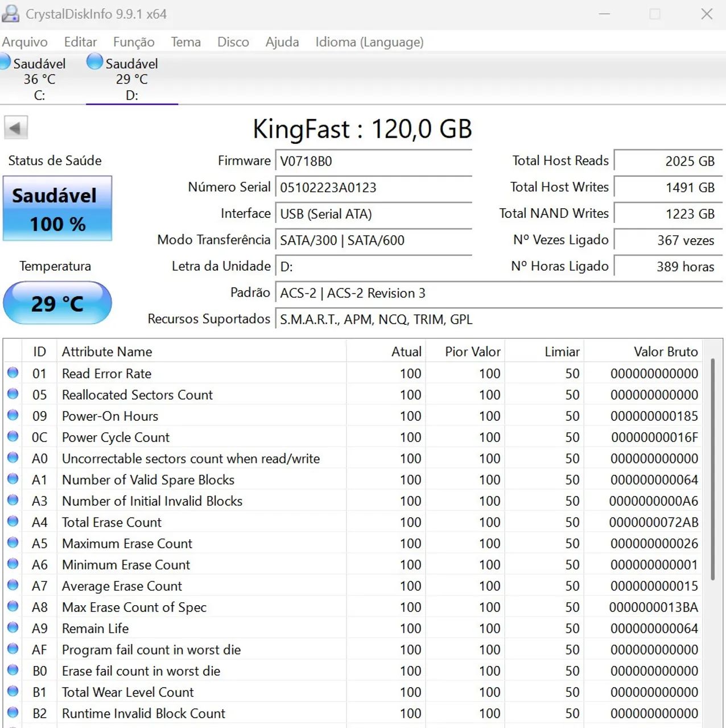
Task: Click the Total NAND Writes value 1223 GB
Action: (x=669, y=214)
